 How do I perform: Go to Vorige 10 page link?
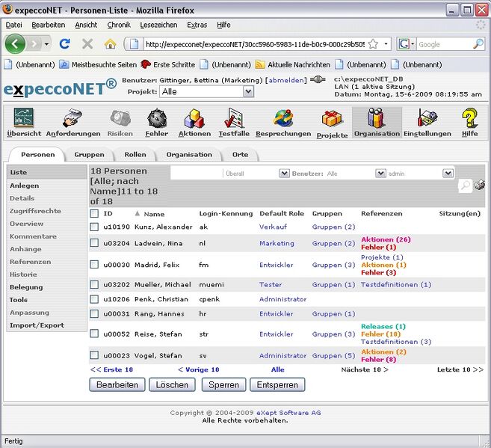199,369
